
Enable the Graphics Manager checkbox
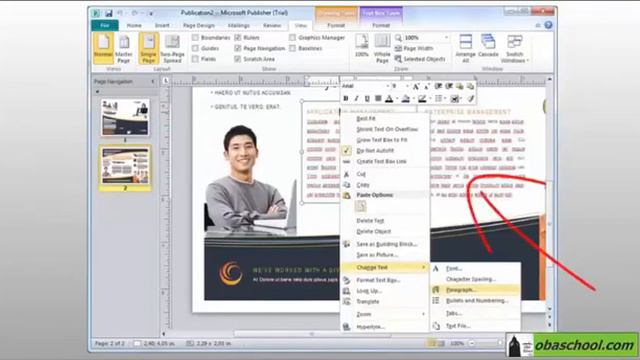pos(293,38)
